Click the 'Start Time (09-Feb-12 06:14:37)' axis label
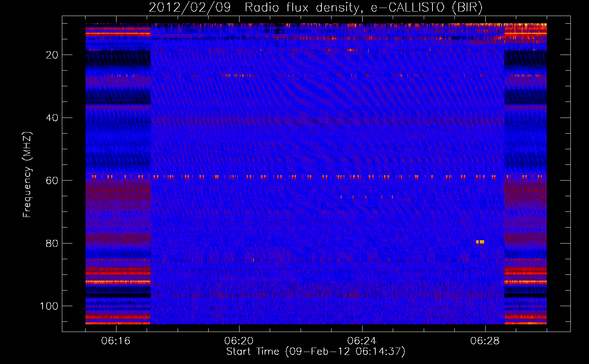 [316, 352]
